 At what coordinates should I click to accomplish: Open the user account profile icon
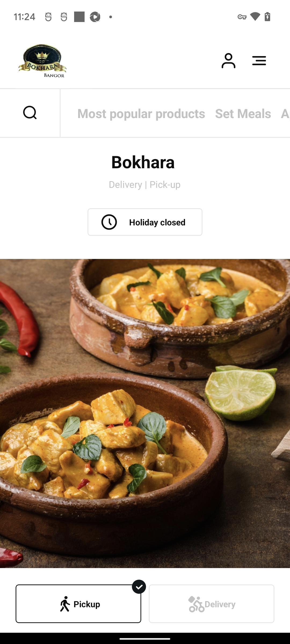click(x=228, y=61)
